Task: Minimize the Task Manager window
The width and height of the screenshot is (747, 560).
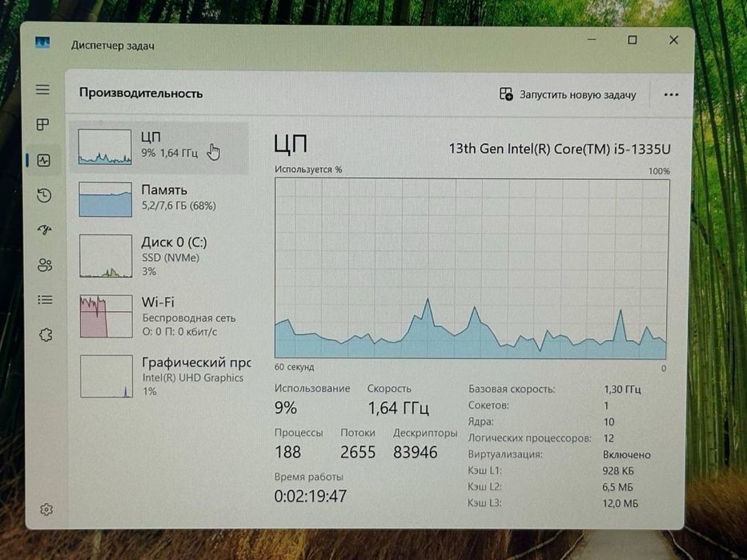Action: 592,39
